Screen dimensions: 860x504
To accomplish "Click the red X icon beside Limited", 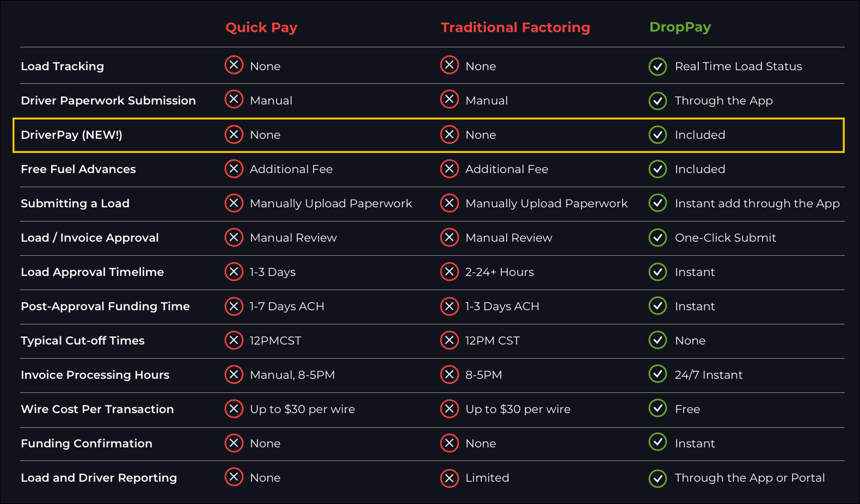I will (x=450, y=478).
